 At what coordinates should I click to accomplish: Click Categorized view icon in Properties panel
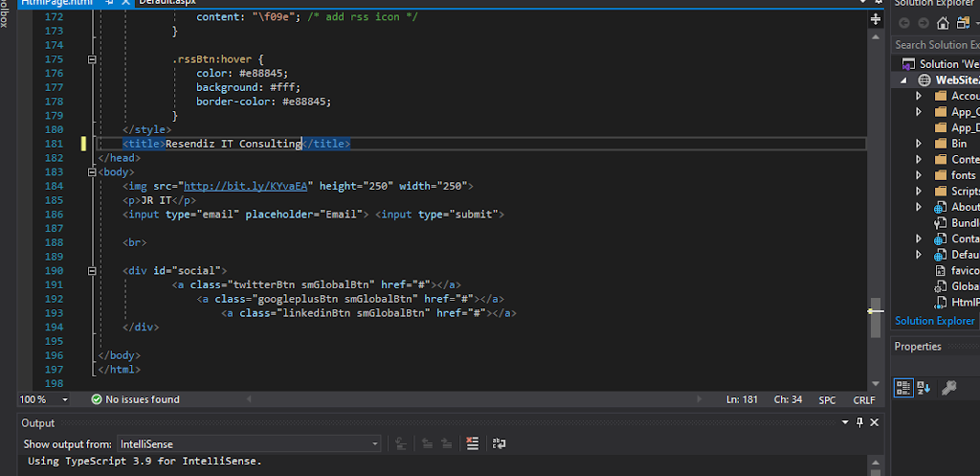(x=903, y=388)
